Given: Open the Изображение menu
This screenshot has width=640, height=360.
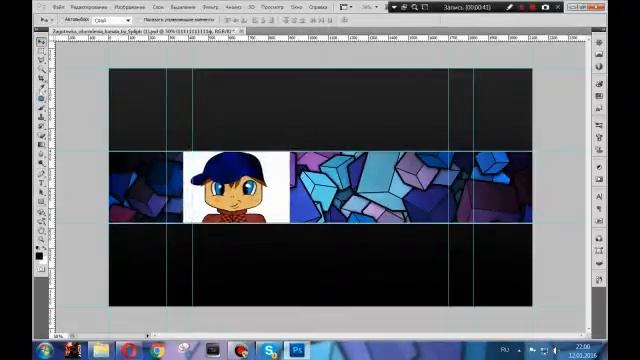Looking at the screenshot, I should (129, 7).
